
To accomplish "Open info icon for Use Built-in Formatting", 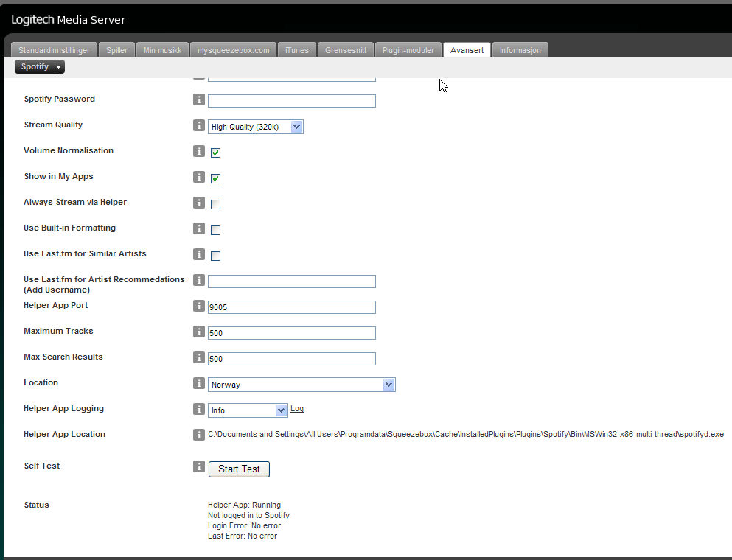I will [199, 228].
